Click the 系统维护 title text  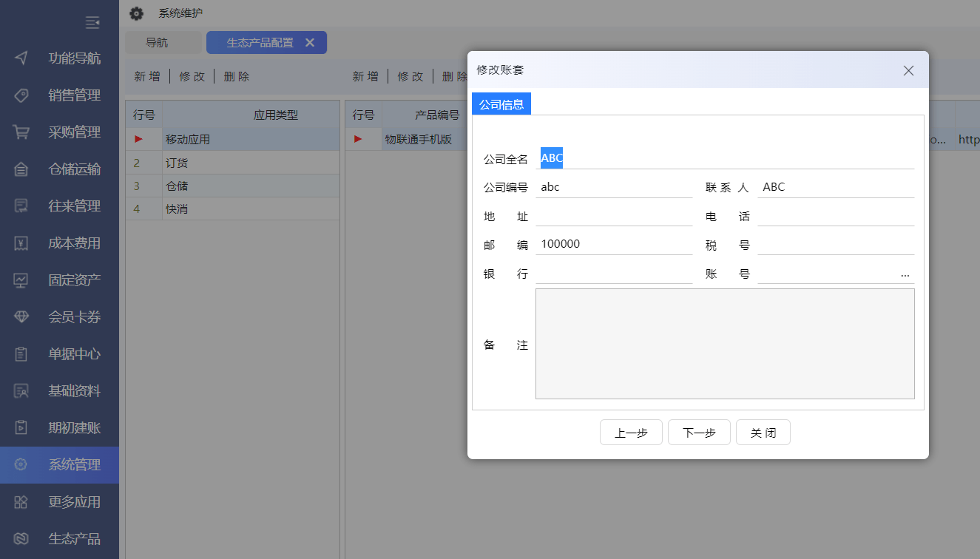click(x=180, y=13)
